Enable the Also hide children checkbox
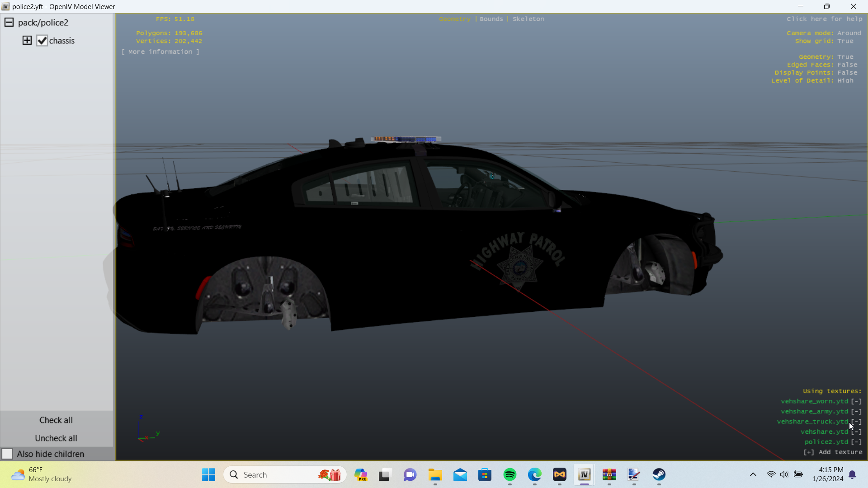Image resolution: width=868 pixels, height=488 pixels. tap(7, 454)
